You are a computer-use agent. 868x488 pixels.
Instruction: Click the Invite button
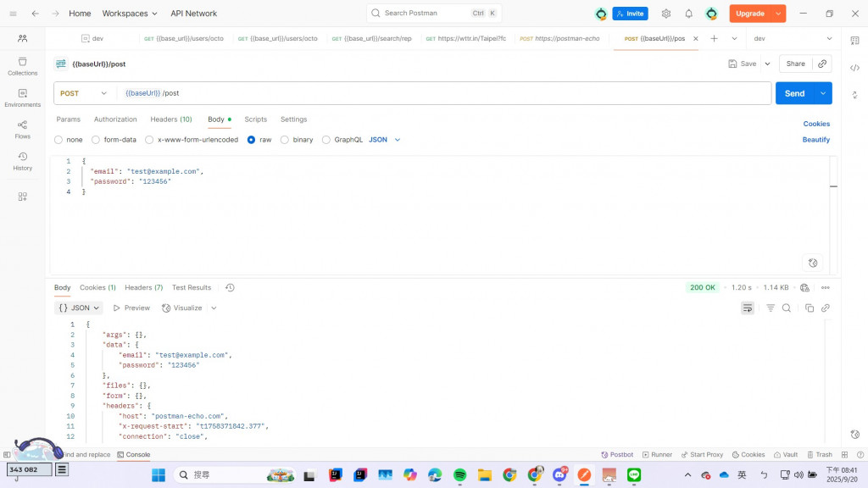coord(630,14)
